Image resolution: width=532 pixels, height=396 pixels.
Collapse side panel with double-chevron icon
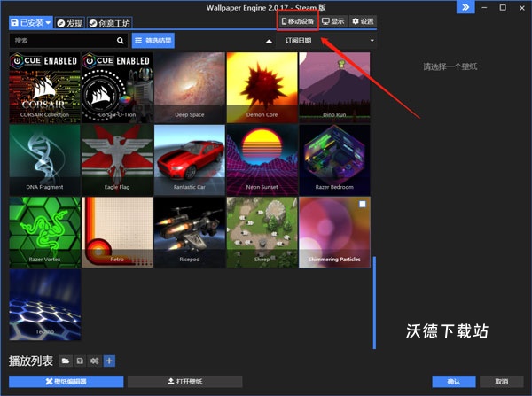tap(465, 7)
